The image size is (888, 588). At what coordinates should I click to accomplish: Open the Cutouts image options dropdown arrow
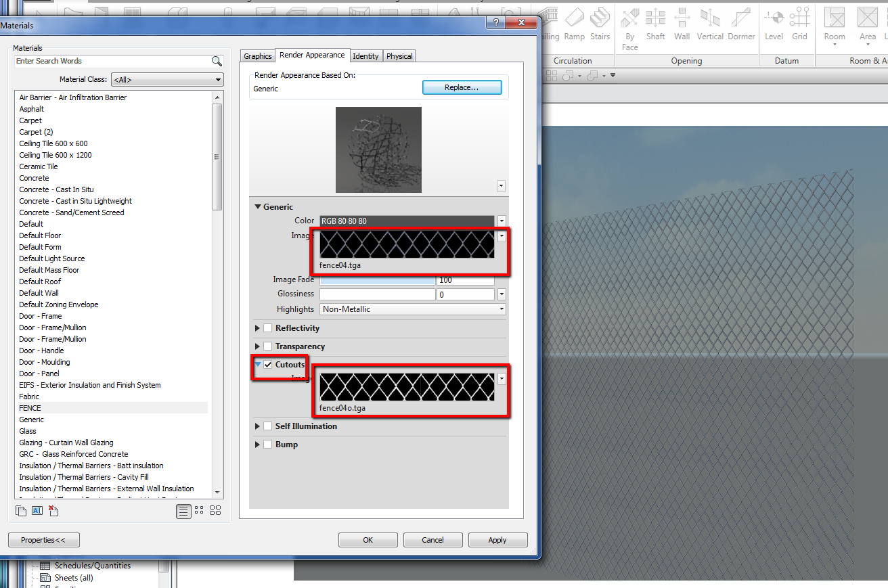502,379
